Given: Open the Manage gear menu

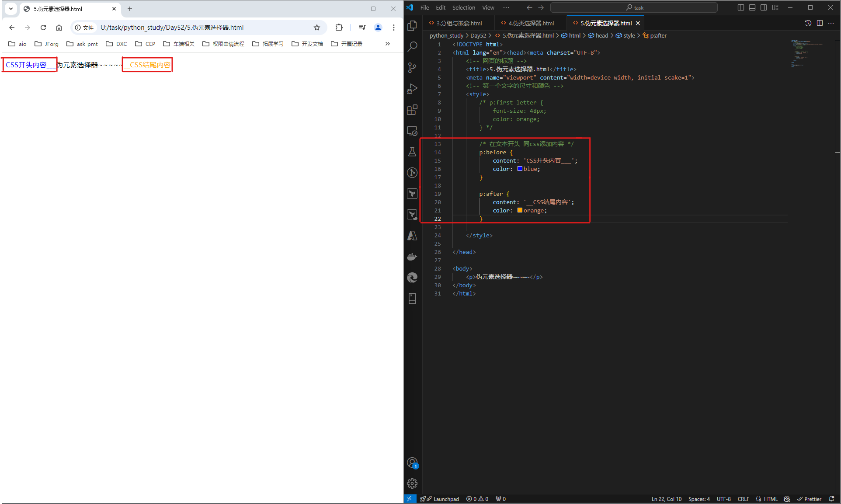Looking at the screenshot, I should tap(412, 483).
